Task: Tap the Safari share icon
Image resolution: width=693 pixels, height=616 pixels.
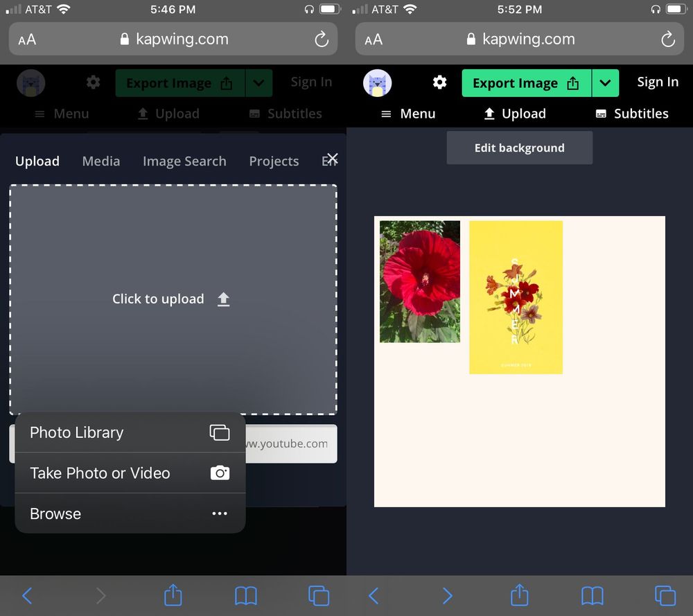Action: [173, 595]
